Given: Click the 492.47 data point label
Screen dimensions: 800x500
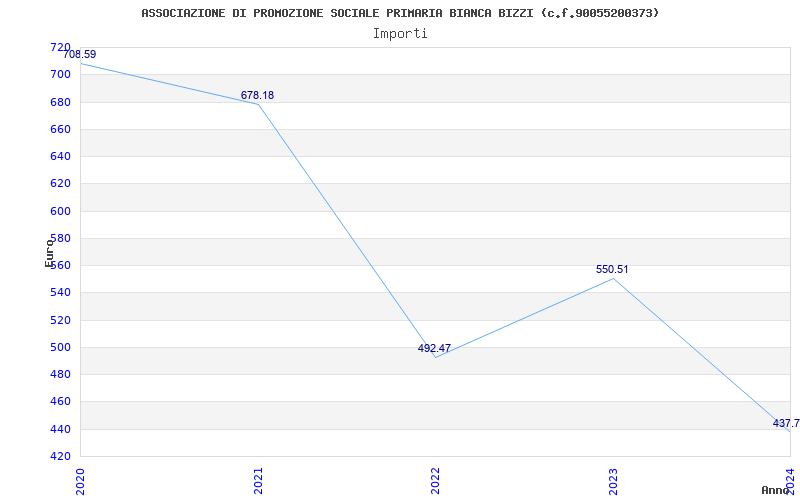Looking at the screenshot, I should tap(434, 348).
